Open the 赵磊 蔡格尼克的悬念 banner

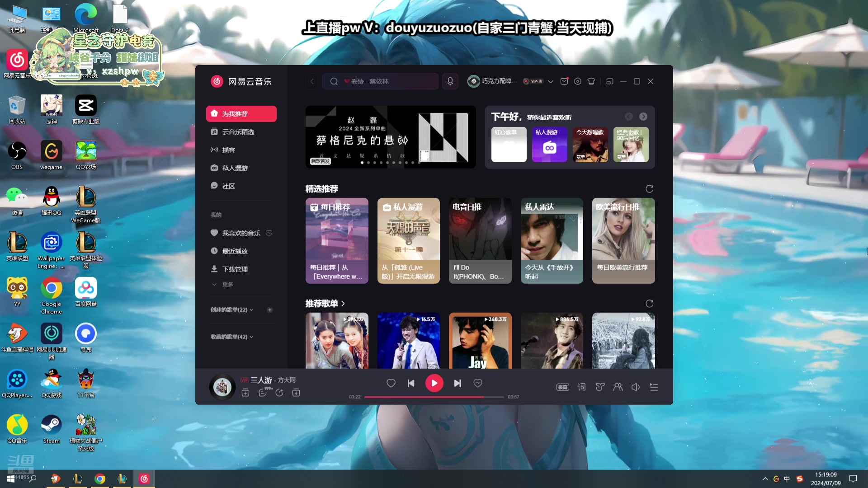[x=391, y=137]
